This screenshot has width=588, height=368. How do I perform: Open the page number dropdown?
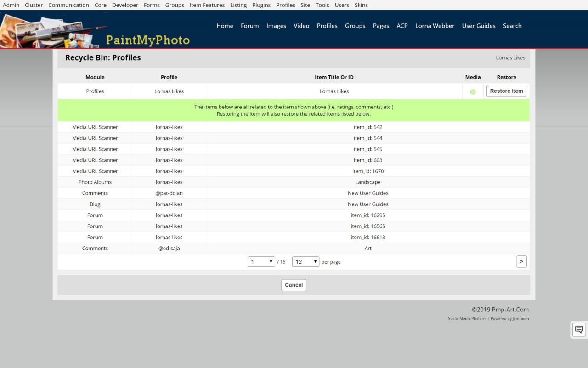(x=261, y=262)
